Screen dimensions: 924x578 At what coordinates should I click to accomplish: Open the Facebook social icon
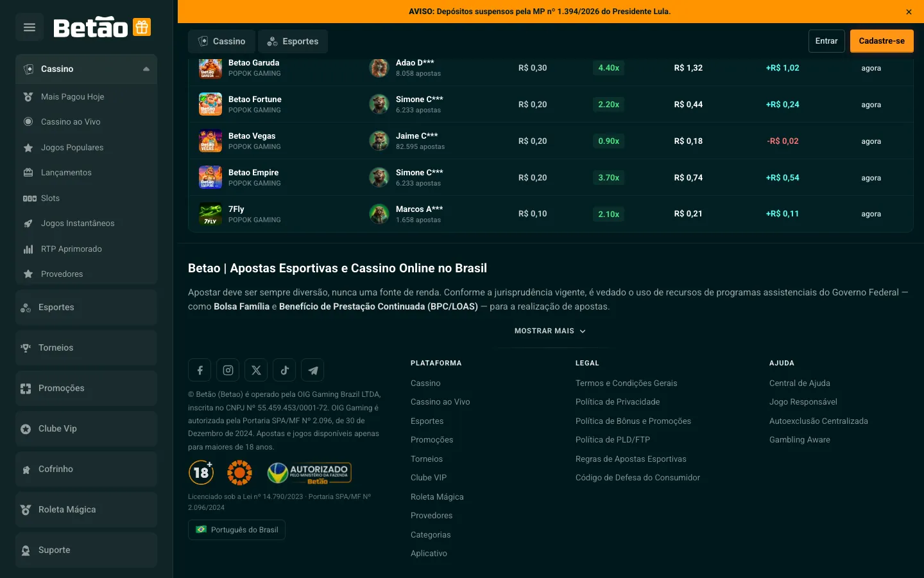[200, 370]
